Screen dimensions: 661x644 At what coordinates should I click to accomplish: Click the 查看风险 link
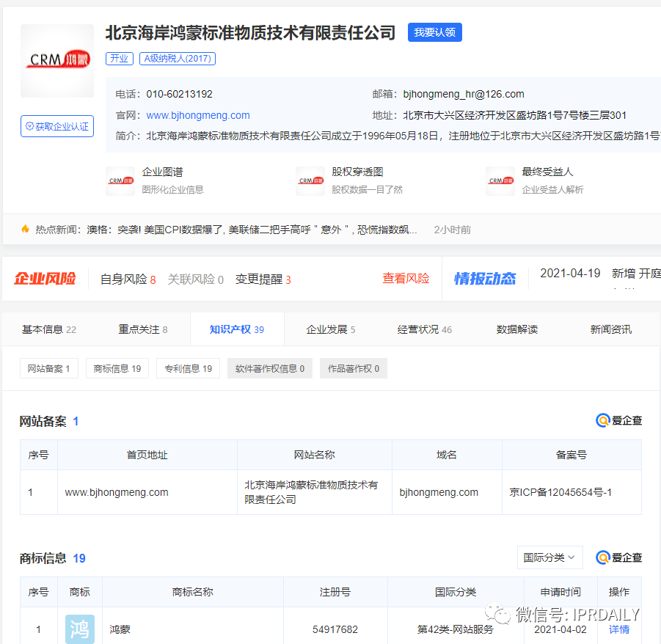pyautogui.click(x=406, y=278)
